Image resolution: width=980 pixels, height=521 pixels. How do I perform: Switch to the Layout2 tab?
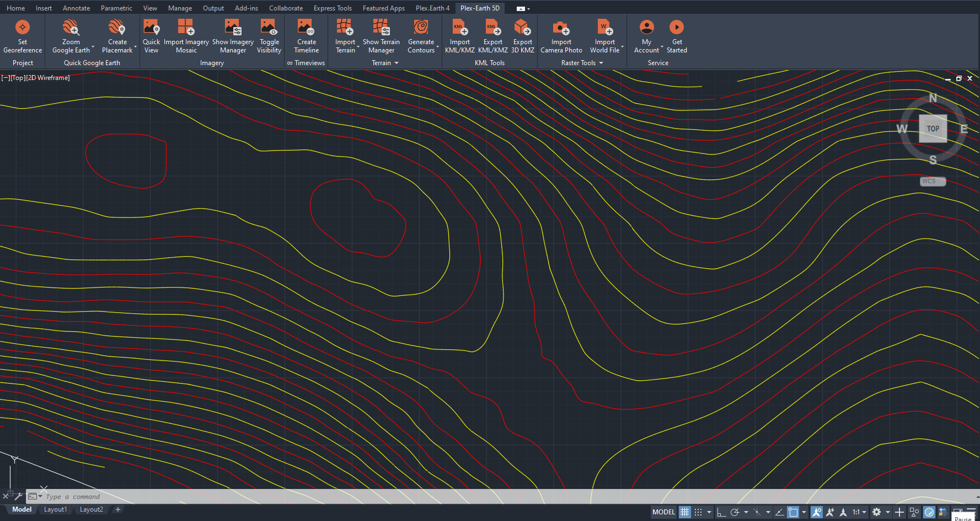(91, 509)
